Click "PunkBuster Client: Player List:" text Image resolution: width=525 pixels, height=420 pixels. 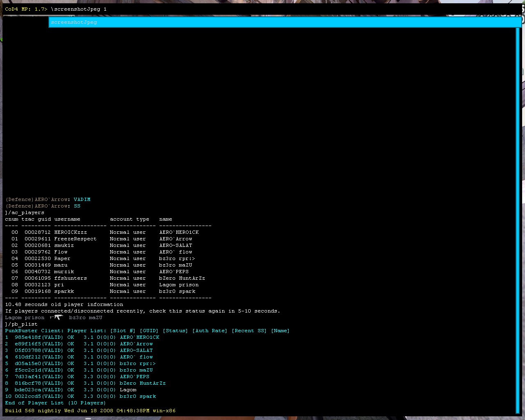pos(56,331)
